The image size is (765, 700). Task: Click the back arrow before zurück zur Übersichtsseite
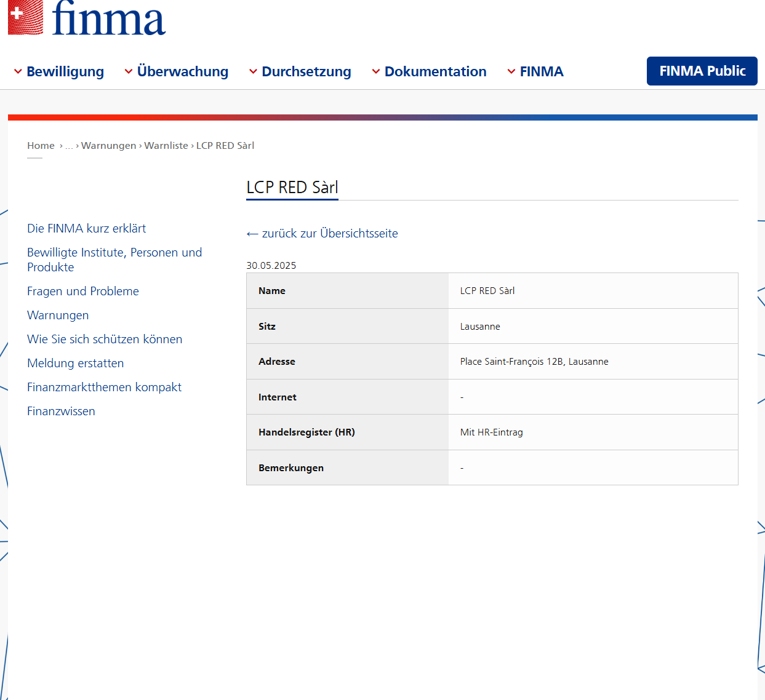[x=252, y=234]
